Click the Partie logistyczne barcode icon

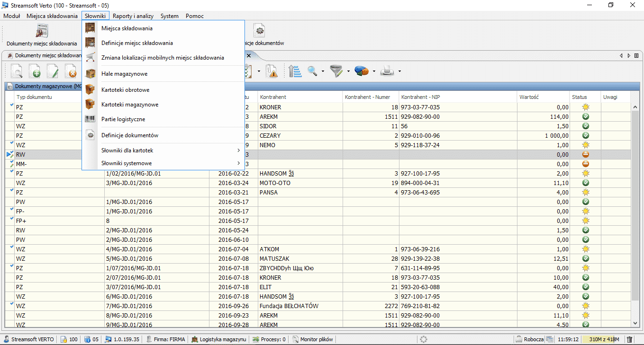(x=90, y=119)
